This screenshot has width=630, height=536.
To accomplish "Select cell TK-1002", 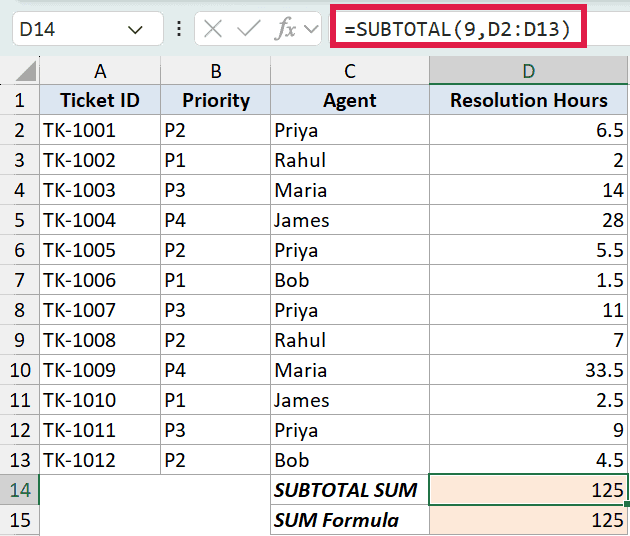I will click(x=100, y=160).
